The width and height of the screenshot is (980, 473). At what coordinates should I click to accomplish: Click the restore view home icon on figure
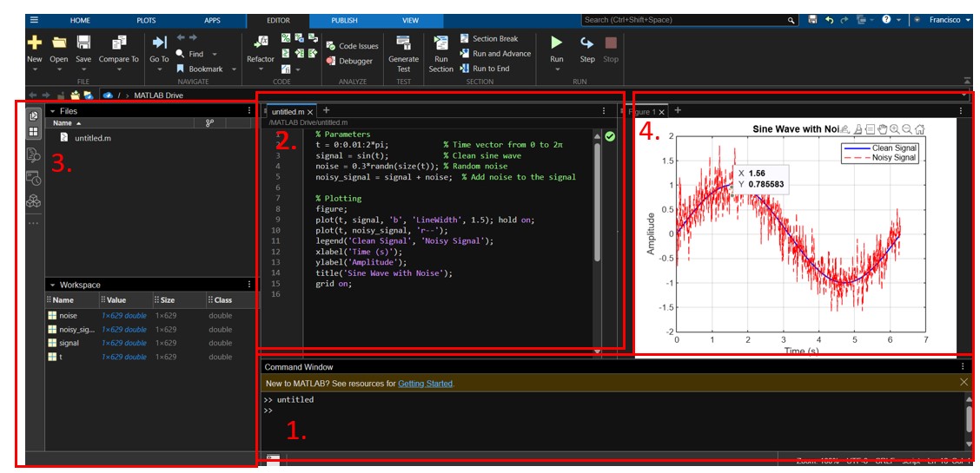coord(919,129)
